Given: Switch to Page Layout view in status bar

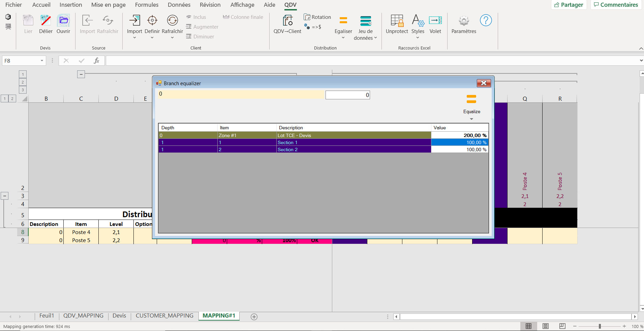Looking at the screenshot, I should click(546, 326).
